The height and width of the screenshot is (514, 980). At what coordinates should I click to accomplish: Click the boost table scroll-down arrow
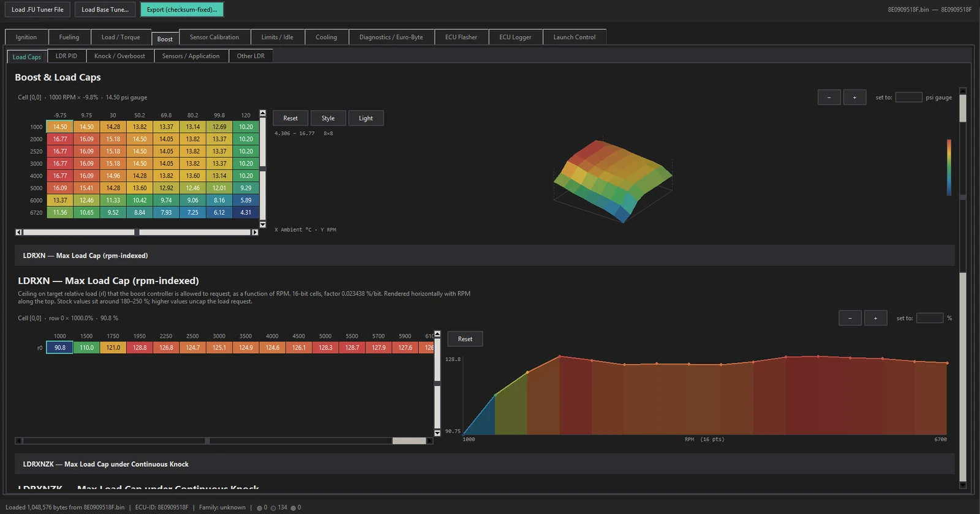click(x=263, y=225)
